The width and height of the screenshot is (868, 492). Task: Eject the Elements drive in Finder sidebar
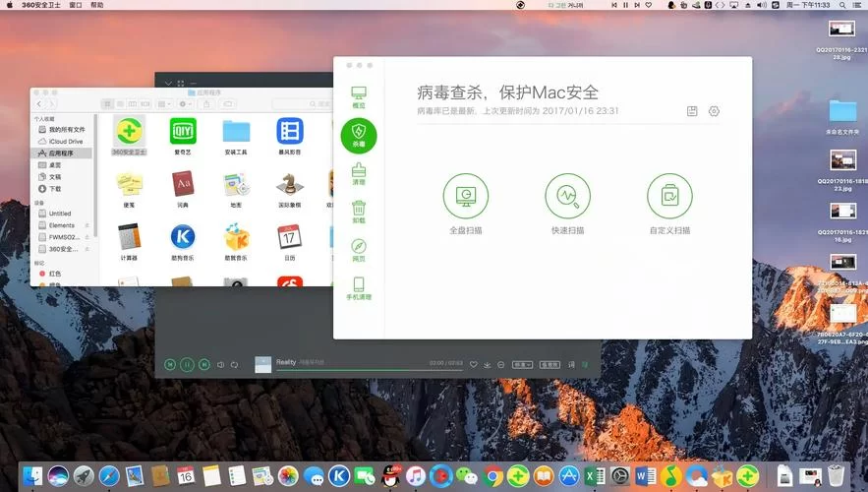point(87,225)
